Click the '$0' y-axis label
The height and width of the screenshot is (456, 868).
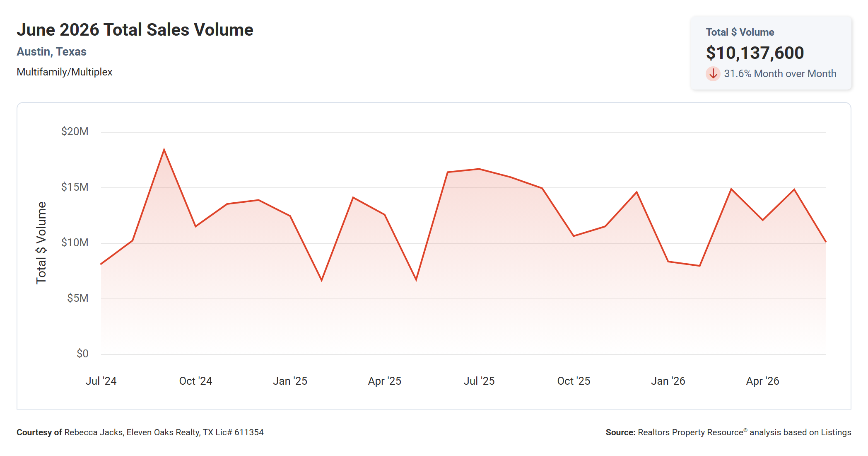[82, 354]
